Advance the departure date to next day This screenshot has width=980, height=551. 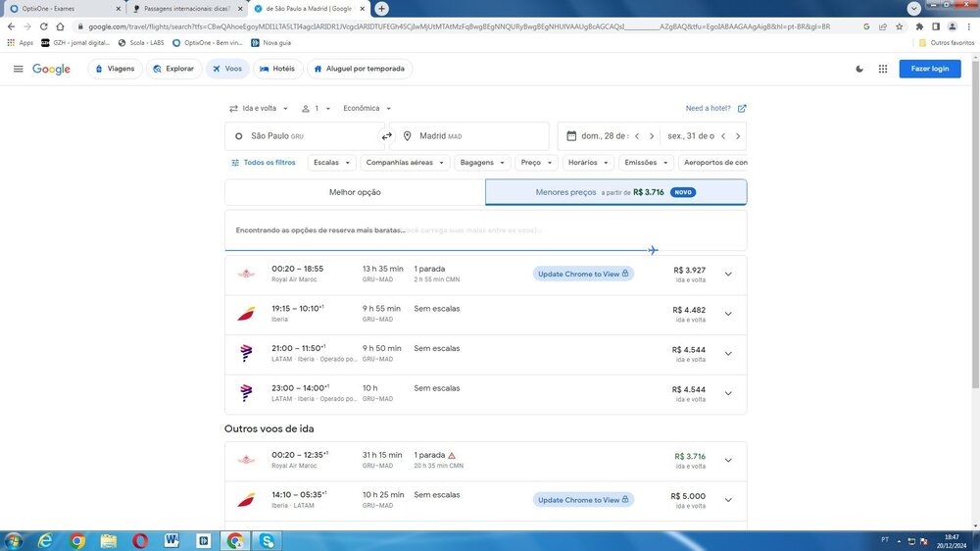click(651, 136)
